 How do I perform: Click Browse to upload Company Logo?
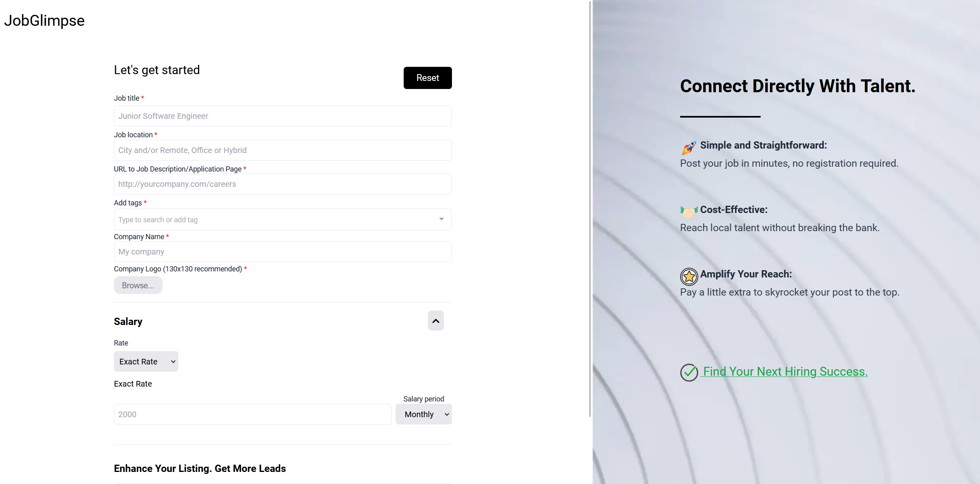click(x=137, y=285)
